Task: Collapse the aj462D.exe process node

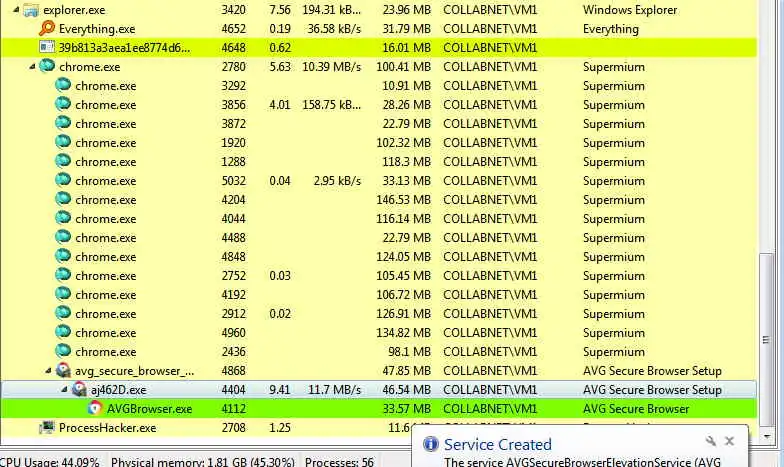Action: coord(64,390)
